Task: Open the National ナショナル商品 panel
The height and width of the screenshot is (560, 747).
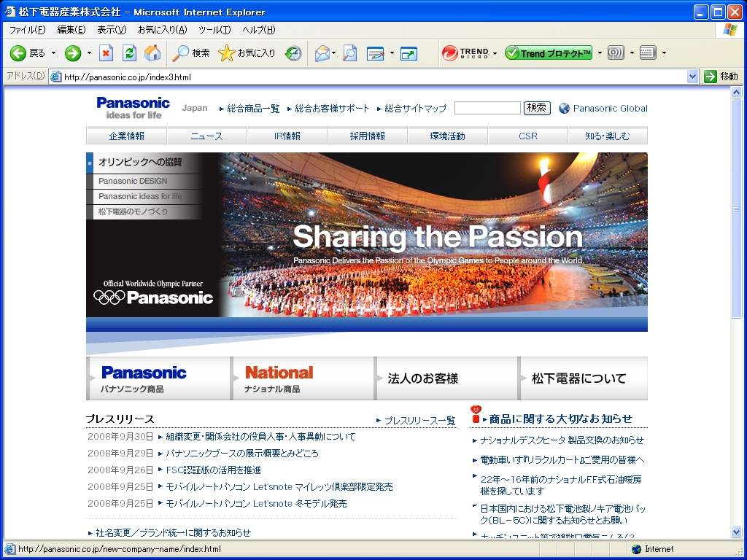Action: (x=303, y=378)
